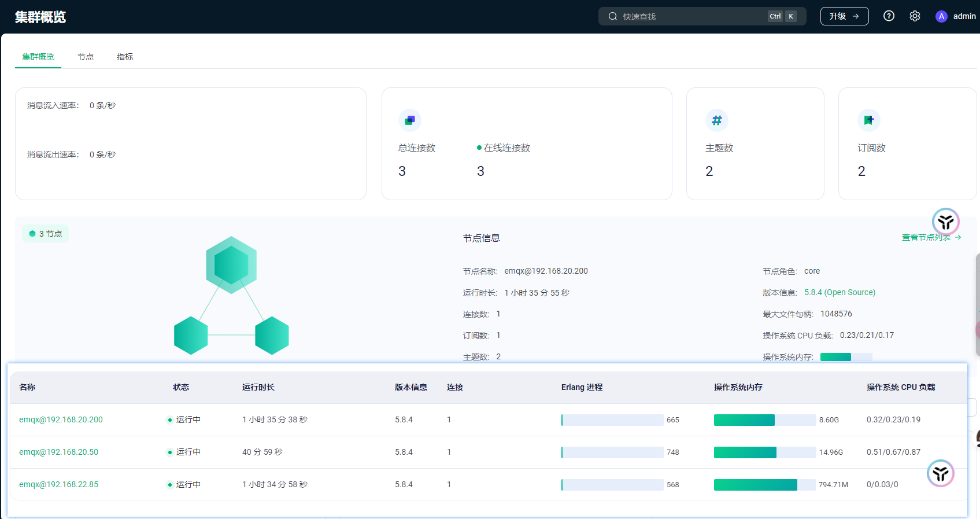Open the 集群概览 tab
The width and height of the screenshot is (980, 519).
38,57
